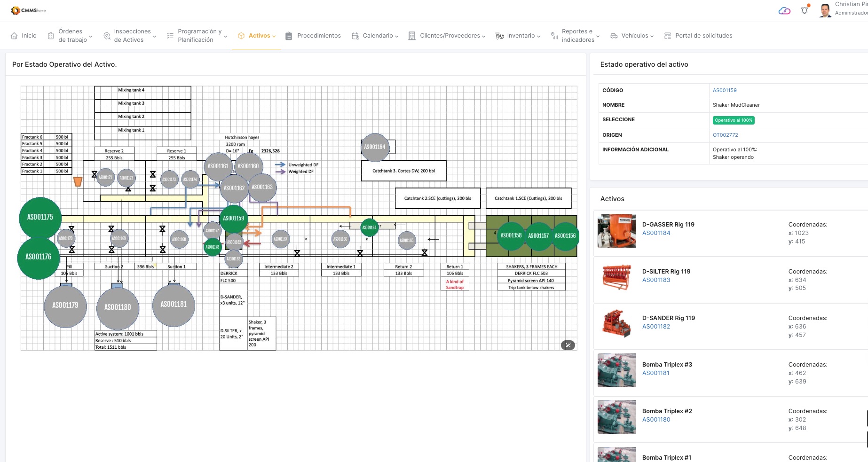This screenshot has width=868, height=462.
Task: Click the cloud sync icon
Action: tap(784, 11)
